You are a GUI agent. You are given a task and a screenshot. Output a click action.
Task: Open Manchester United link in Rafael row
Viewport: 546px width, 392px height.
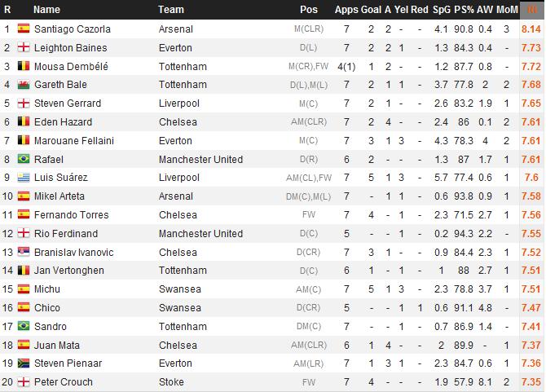(201, 160)
